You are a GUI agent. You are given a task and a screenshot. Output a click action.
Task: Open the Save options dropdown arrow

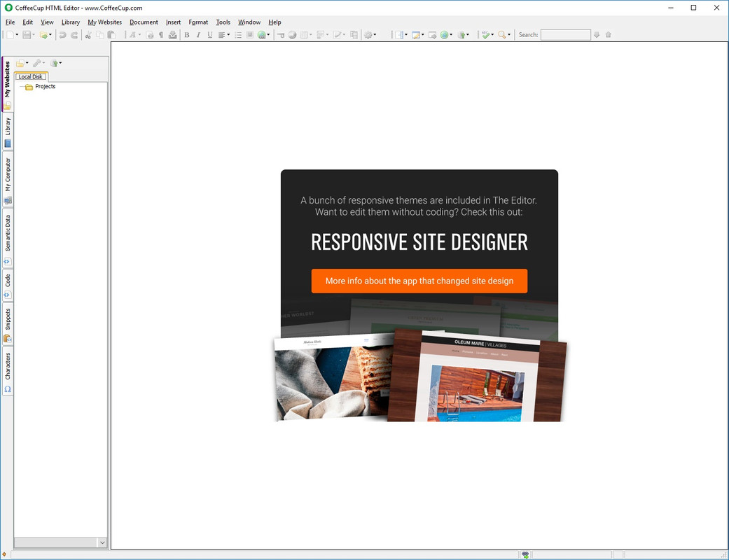34,35
